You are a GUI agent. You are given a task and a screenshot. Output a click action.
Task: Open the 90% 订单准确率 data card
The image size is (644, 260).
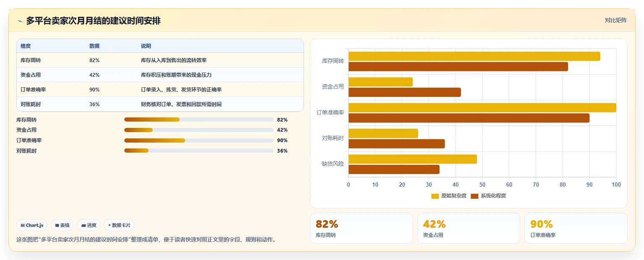click(x=576, y=228)
